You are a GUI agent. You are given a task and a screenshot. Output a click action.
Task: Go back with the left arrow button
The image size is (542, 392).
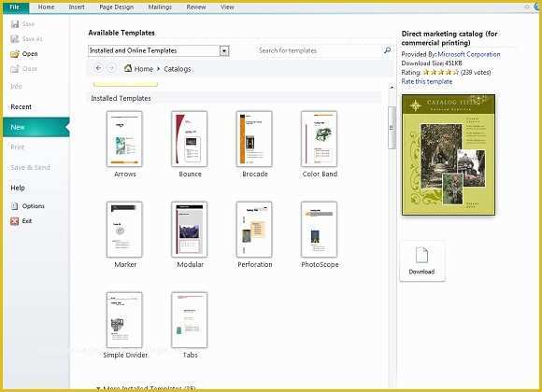(98, 68)
